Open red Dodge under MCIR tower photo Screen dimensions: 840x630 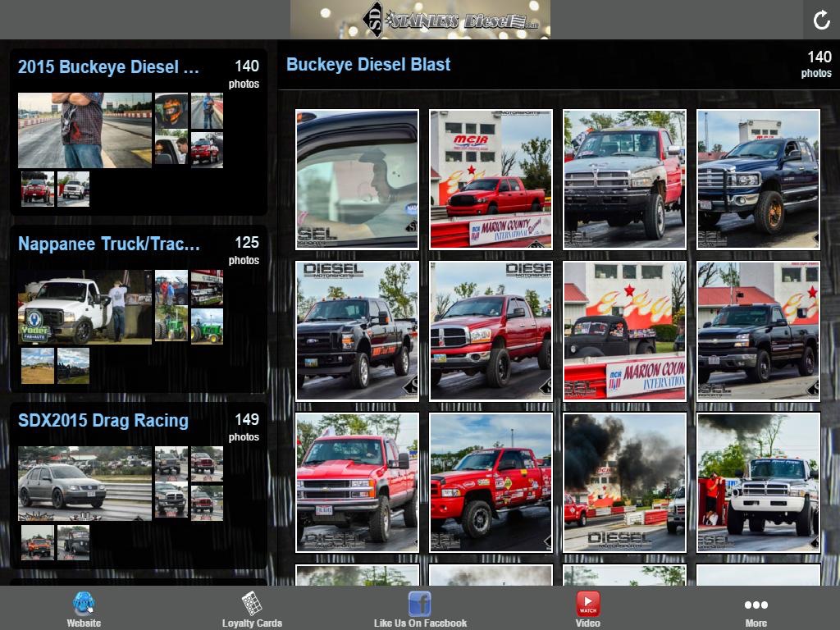point(491,180)
